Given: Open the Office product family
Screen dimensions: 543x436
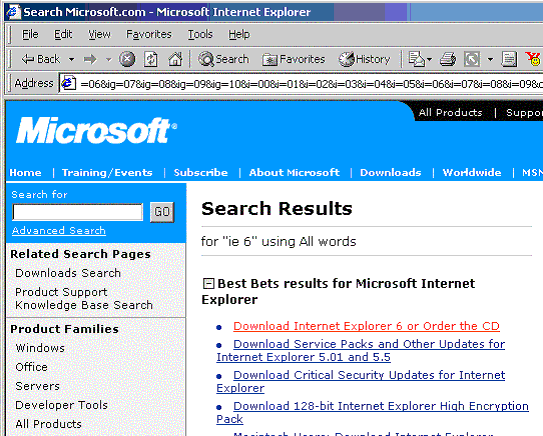Looking at the screenshot, I should click(x=32, y=367).
